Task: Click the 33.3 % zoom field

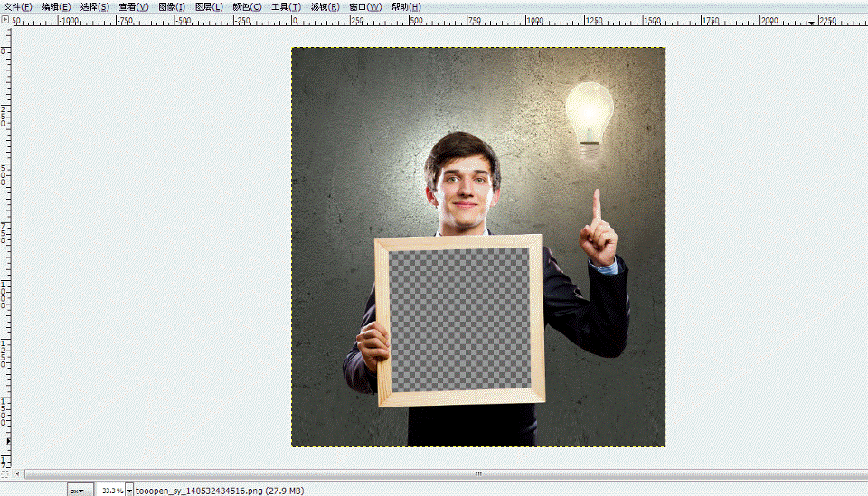Action: 112,491
